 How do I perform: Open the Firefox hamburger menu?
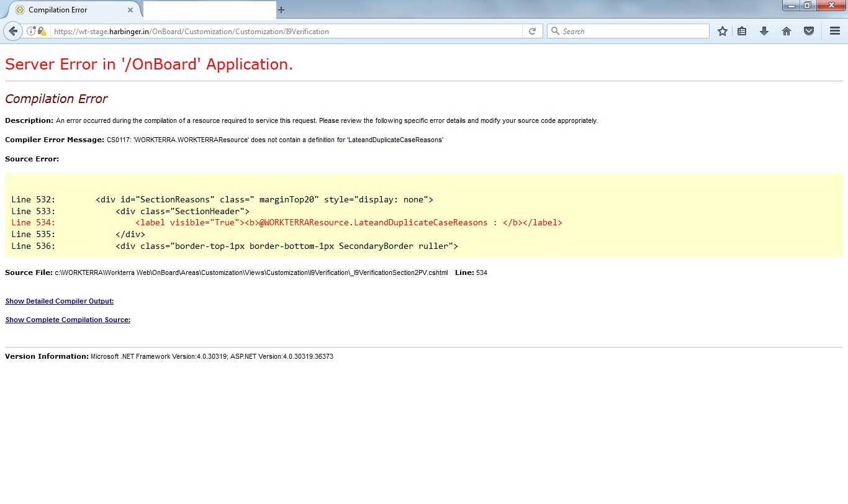[x=835, y=31]
